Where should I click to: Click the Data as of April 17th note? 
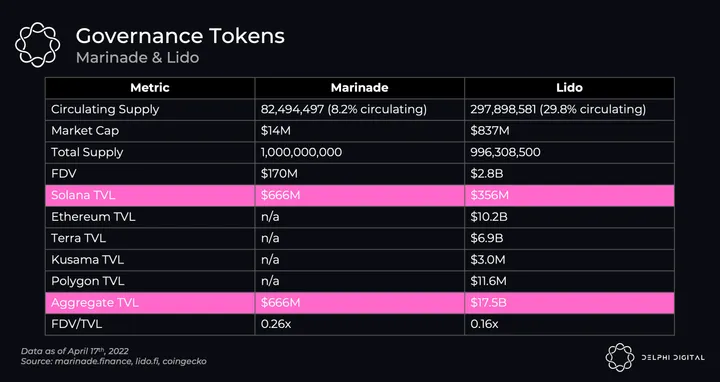(x=74, y=351)
